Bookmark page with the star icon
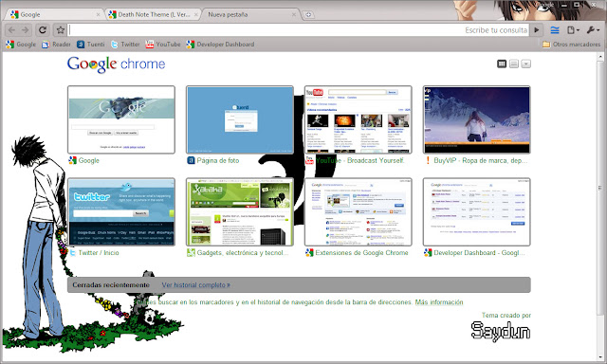Image resolution: width=607 pixels, height=364 pixels. click(61, 29)
